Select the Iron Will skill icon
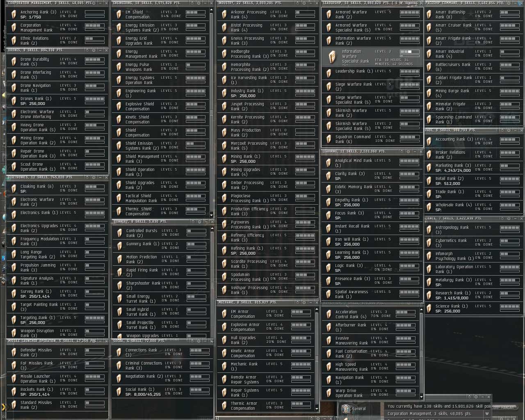 click(328, 242)
